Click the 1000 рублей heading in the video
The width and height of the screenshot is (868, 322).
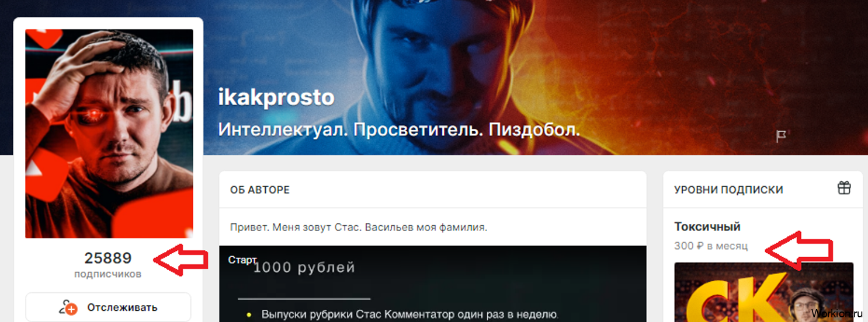pos(304,268)
